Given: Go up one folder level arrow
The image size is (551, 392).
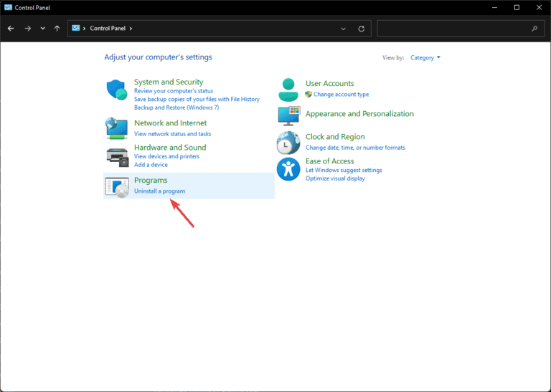Looking at the screenshot, I should (57, 29).
